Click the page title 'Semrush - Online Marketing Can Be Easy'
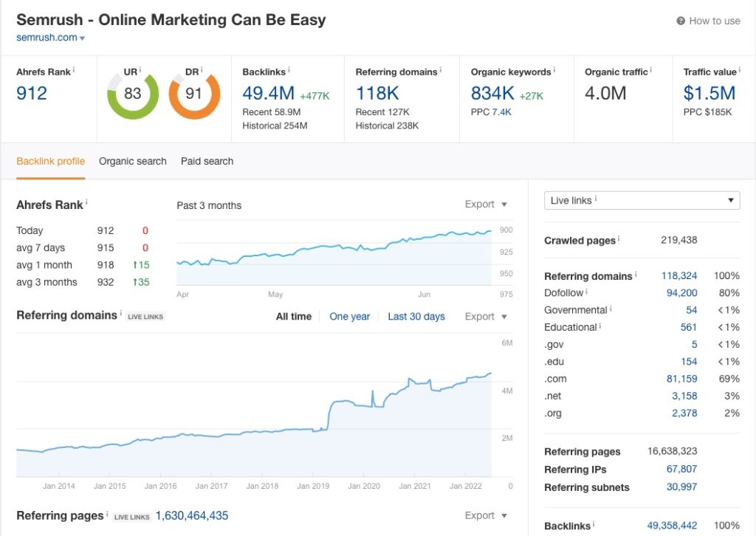 tap(171, 20)
